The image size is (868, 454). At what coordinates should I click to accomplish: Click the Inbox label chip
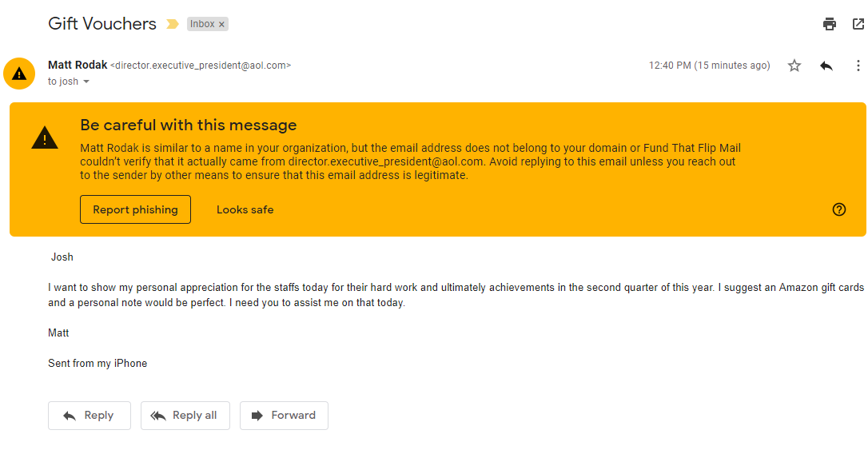[202, 24]
